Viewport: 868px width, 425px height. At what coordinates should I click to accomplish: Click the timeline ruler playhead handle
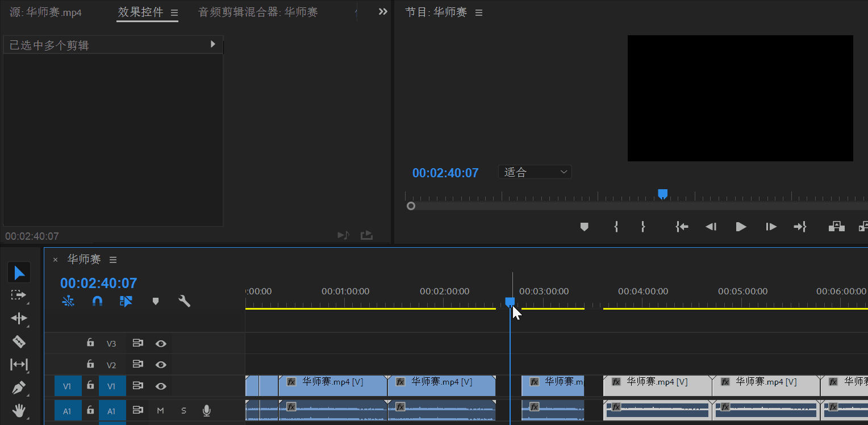510,302
